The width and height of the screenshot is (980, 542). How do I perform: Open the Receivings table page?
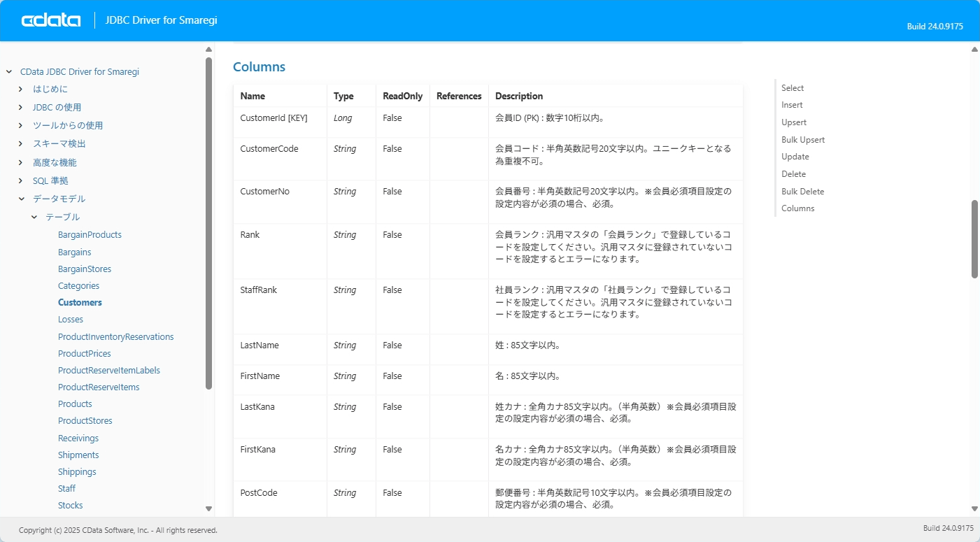[78, 438]
